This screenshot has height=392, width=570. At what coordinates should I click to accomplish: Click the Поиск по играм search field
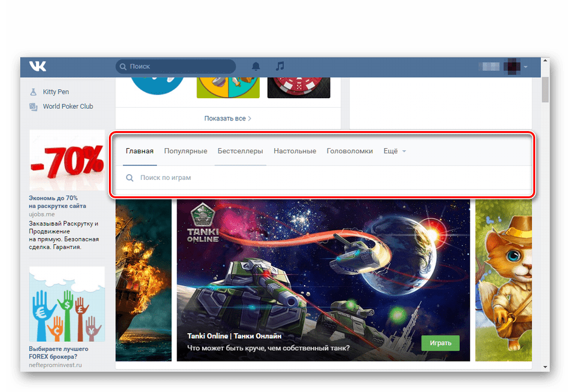pos(317,178)
